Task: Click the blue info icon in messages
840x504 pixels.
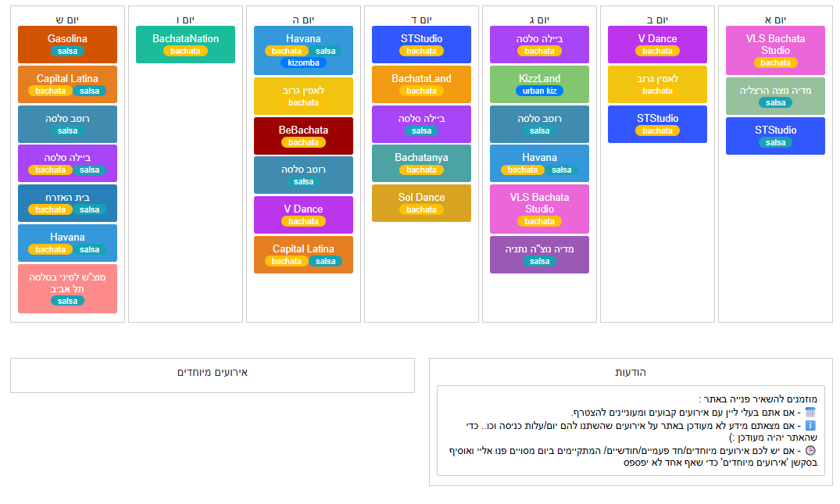Action: pyautogui.click(x=810, y=426)
